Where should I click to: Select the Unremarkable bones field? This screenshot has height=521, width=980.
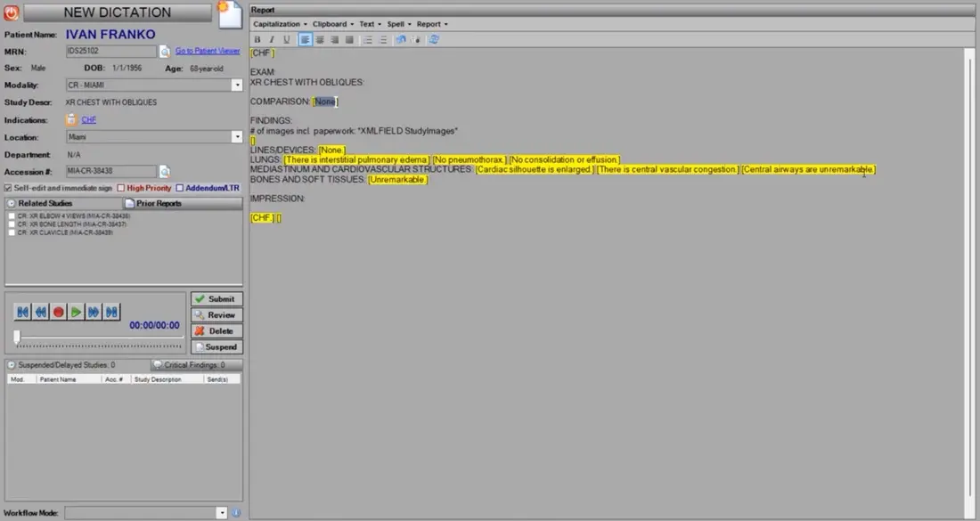tap(398, 180)
